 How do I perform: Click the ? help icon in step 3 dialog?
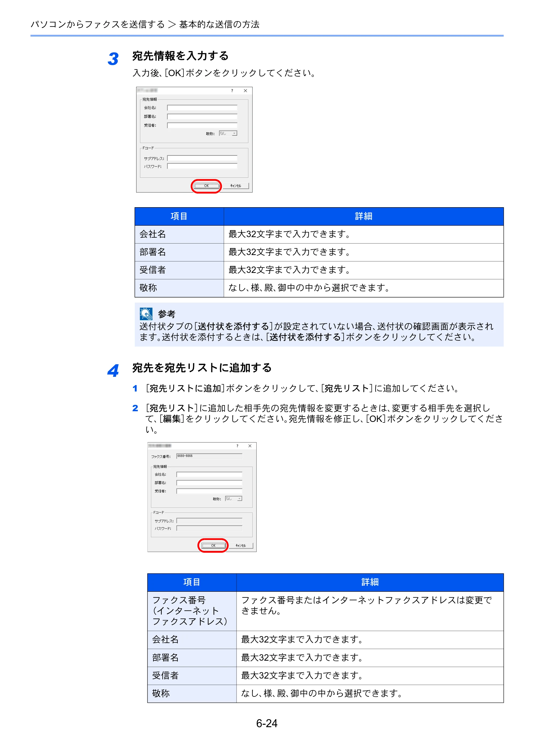[x=232, y=91]
